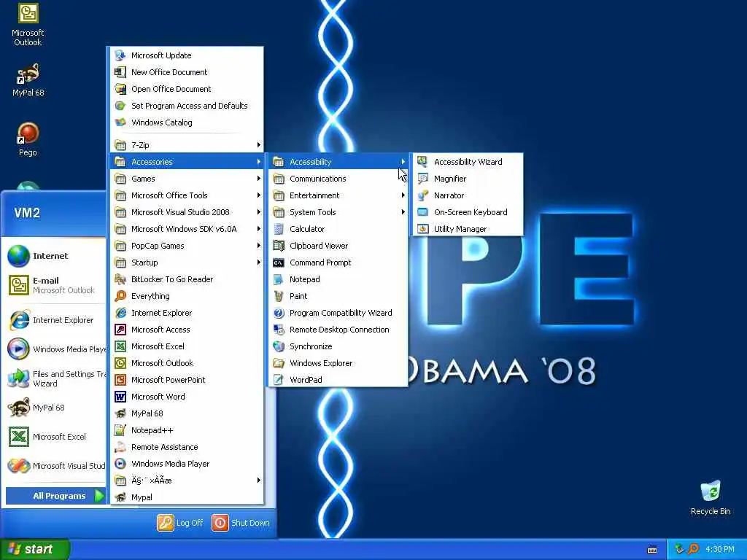Click the Everything search icon in All Programs
The width and height of the screenshot is (747, 560).
[x=120, y=296]
